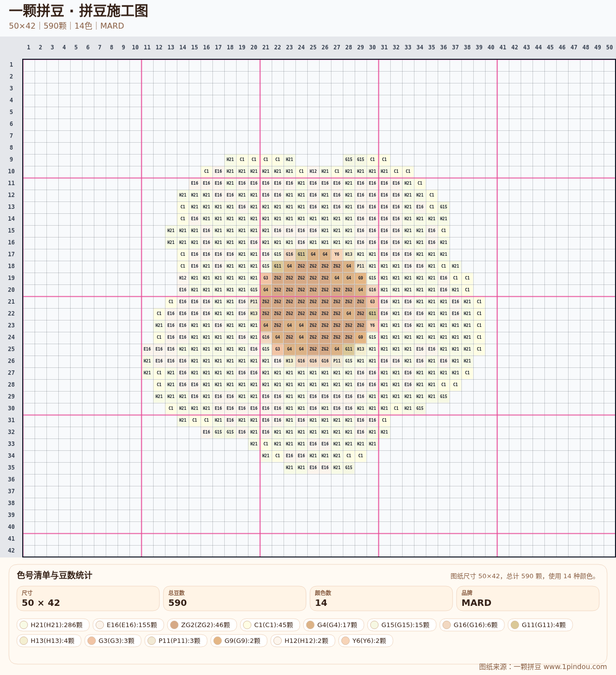Click the H13 bead cell in row 22

(254, 314)
